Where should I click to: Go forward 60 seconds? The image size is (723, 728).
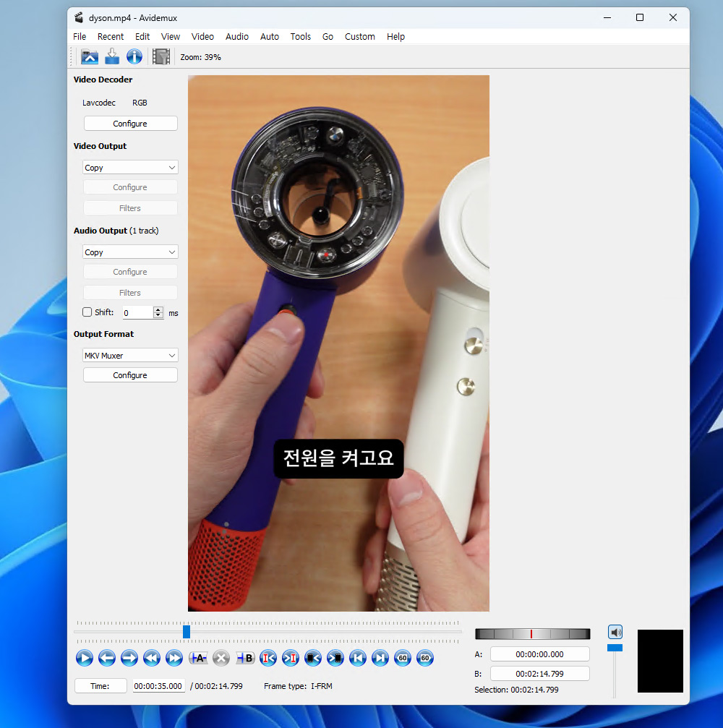pos(425,658)
